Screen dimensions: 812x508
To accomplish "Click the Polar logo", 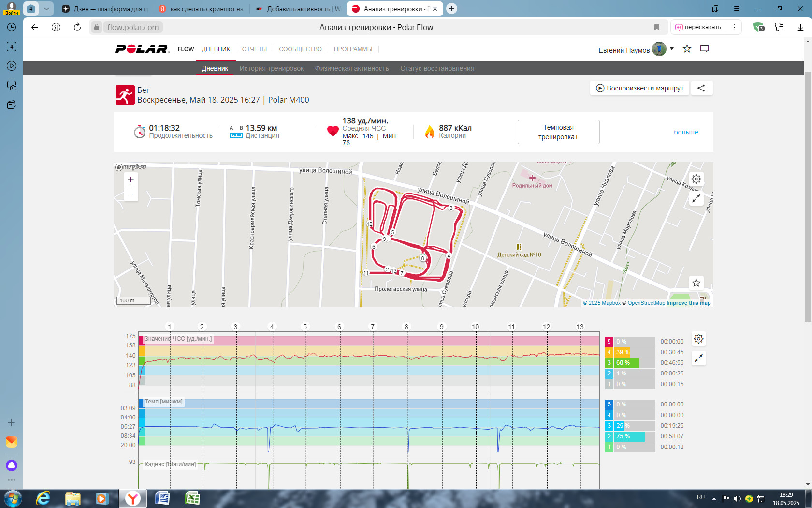I will pyautogui.click(x=142, y=49).
